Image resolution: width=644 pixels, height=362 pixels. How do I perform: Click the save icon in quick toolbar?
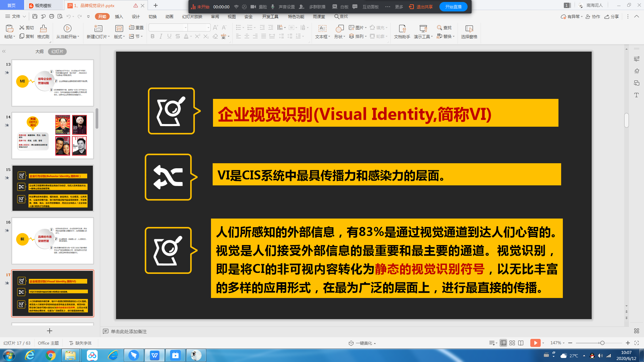pyautogui.click(x=35, y=16)
